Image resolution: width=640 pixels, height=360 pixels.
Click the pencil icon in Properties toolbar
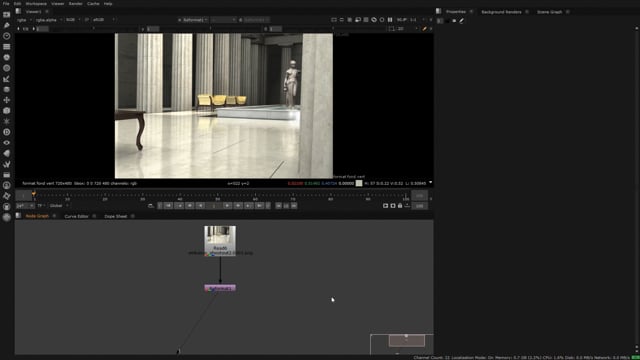coord(462,20)
